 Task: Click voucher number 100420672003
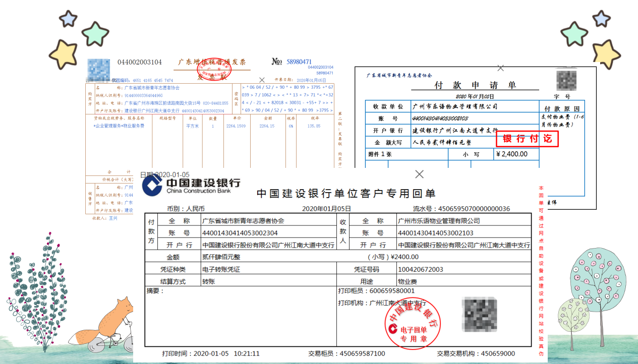tap(421, 269)
